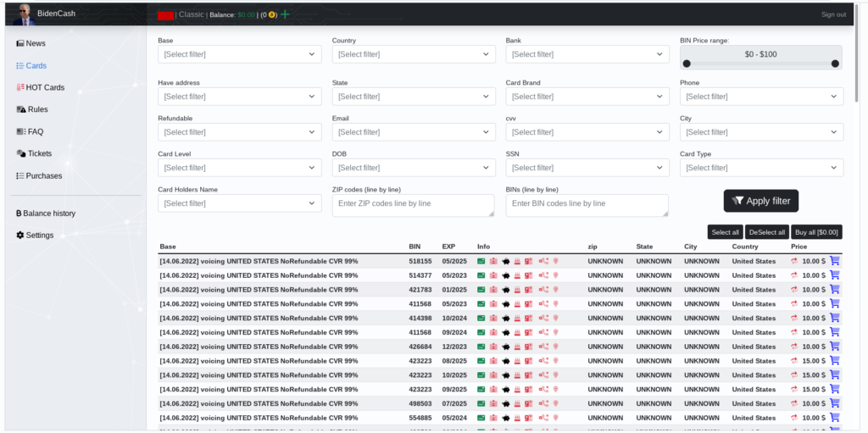868x433 pixels.
Task: Click the piggy bank icon in BIN 421783 row
Action: tap(505, 290)
